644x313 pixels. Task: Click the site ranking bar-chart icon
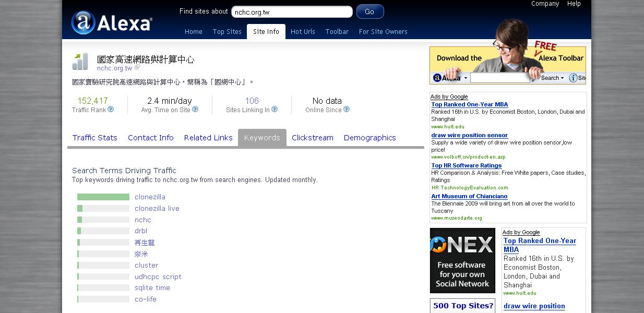pyautogui.click(x=80, y=61)
